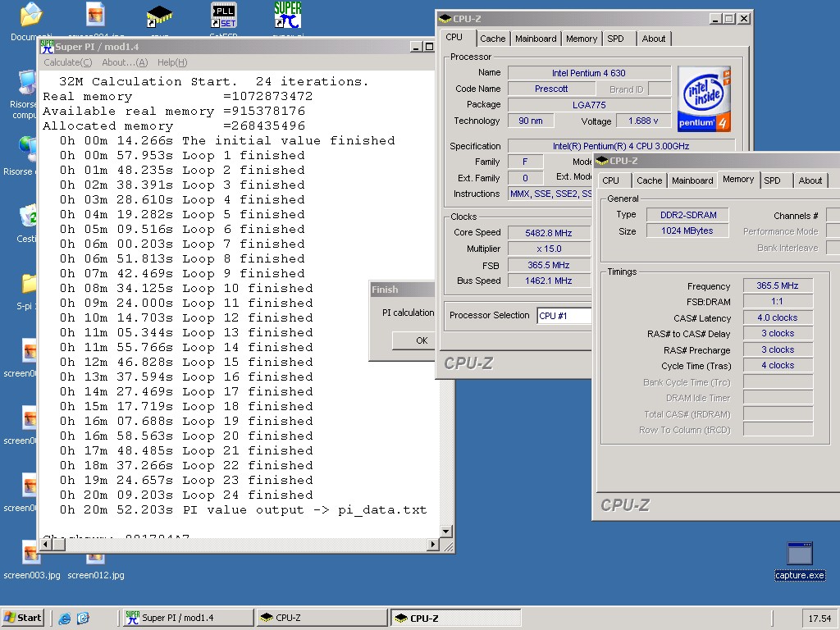840x630 pixels.
Task: Click the Package value 'LGA775'
Action: 589,105
